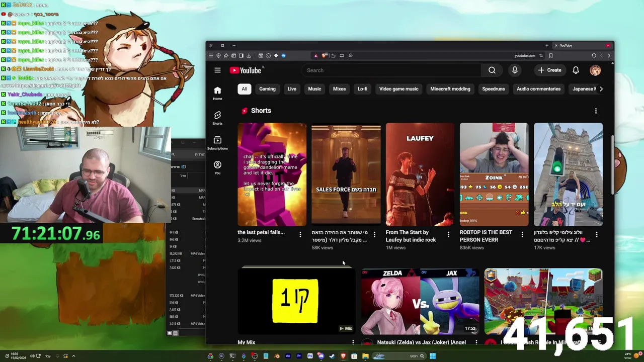Open the account avatar menu
This screenshot has width=644, height=362.
[x=595, y=70]
